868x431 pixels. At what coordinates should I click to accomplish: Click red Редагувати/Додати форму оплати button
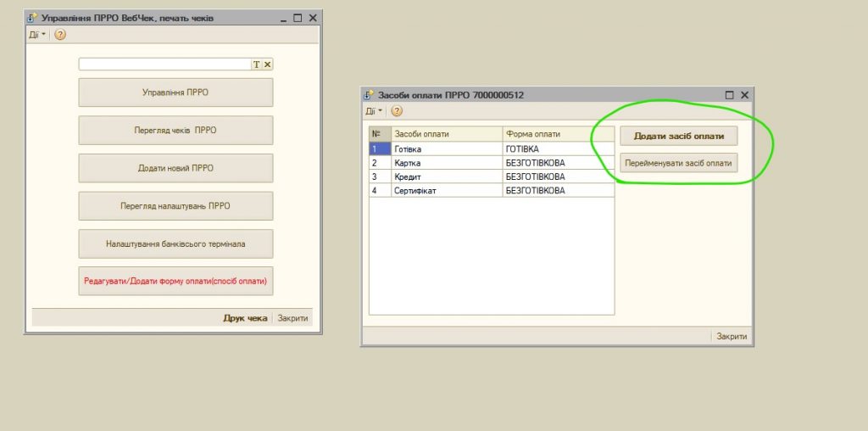[x=175, y=281]
